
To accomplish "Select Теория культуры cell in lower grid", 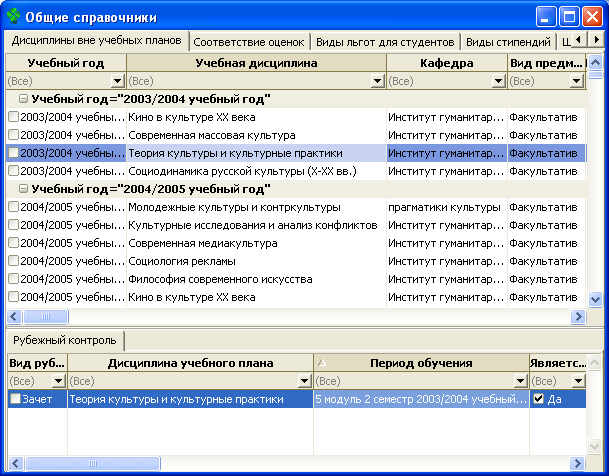I will (x=190, y=399).
